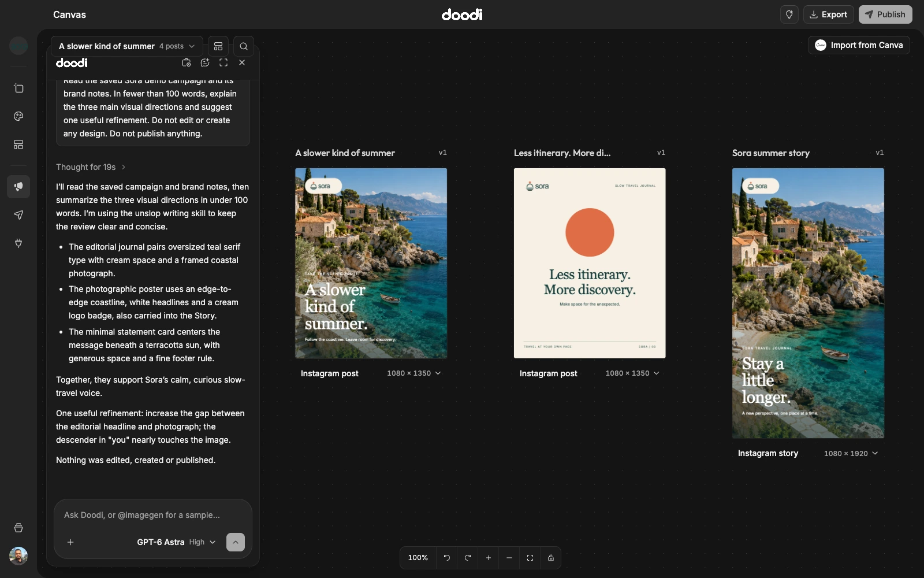Send the chat message arrow button
This screenshot has width=924, height=578.
click(x=236, y=542)
